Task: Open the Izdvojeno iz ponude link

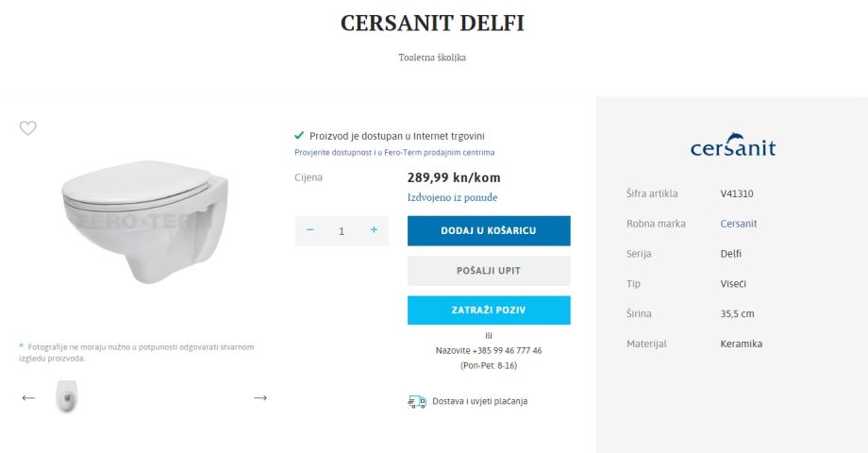Action: [x=452, y=197]
